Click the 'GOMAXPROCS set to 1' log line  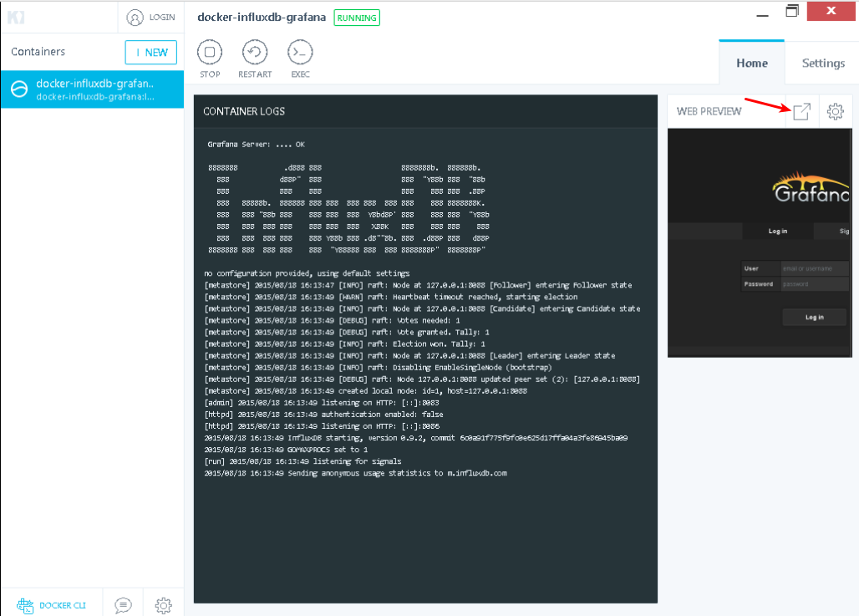click(286, 450)
